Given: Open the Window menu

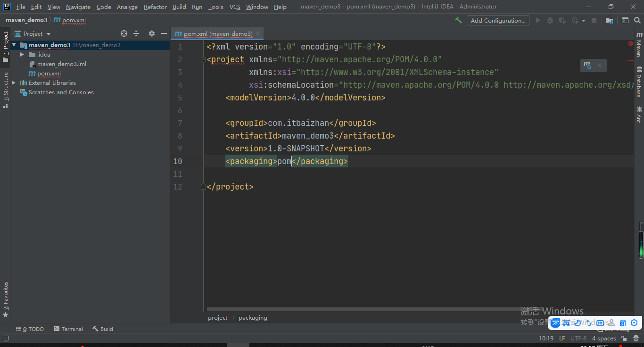Looking at the screenshot, I should 257,7.
